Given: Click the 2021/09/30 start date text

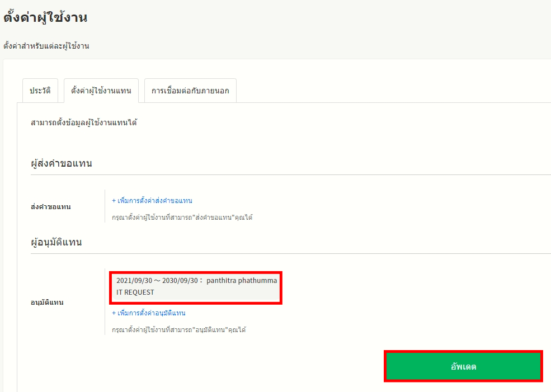Looking at the screenshot, I should (x=134, y=281).
